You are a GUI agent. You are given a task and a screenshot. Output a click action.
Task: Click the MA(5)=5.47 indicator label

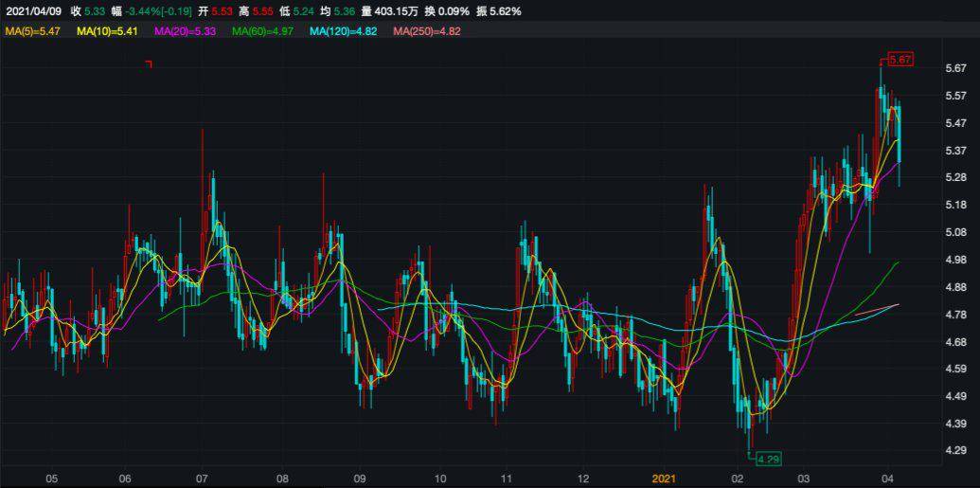coord(33,31)
